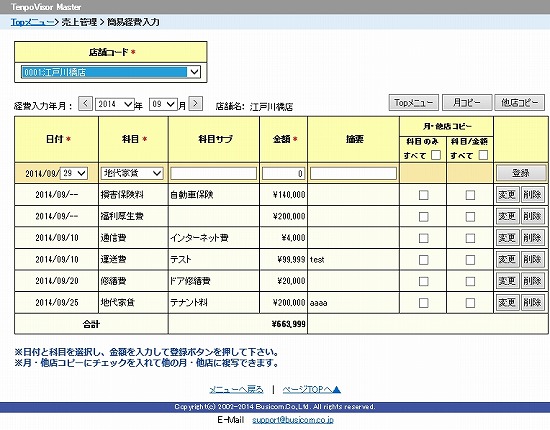This screenshot has height=430, width=550.
Task: Select the 'test' summary cell
Action: click(x=353, y=260)
